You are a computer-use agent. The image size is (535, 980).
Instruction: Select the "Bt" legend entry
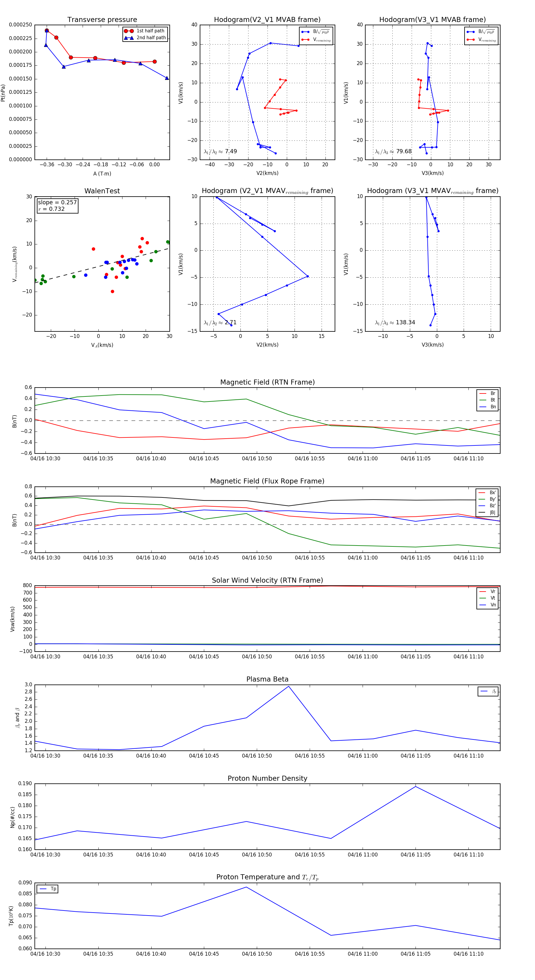(x=487, y=400)
